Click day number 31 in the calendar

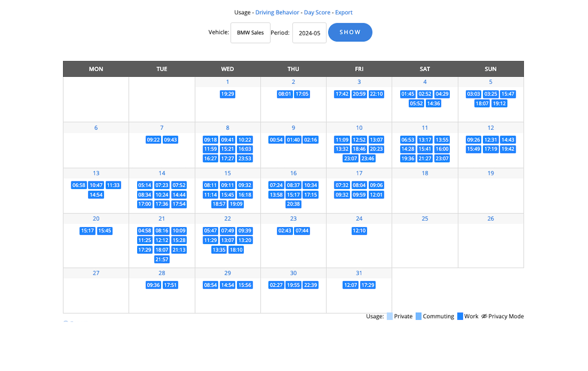pyautogui.click(x=359, y=273)
